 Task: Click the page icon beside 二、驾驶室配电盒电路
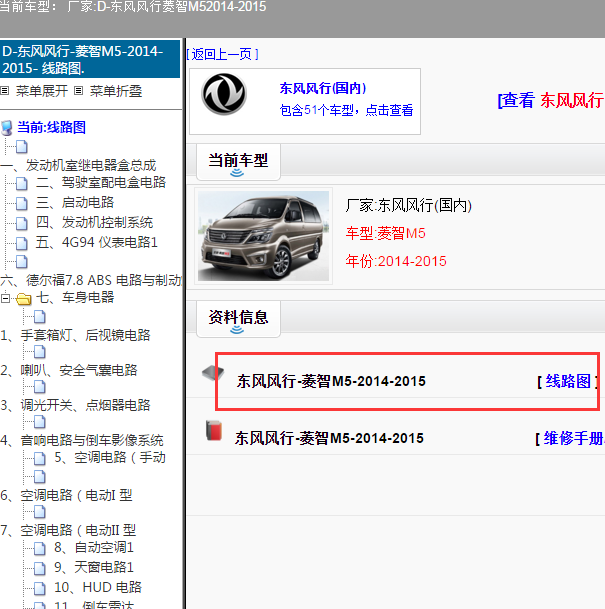[22, 183]
